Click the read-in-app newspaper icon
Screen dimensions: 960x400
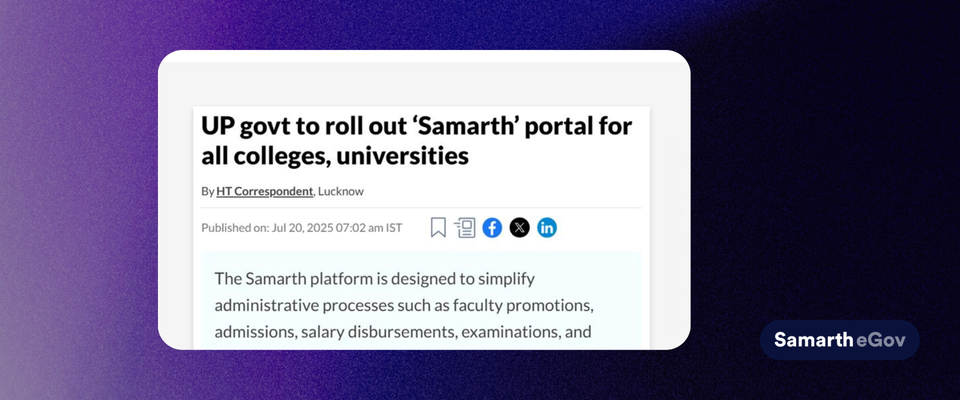[x=465, y=228]
